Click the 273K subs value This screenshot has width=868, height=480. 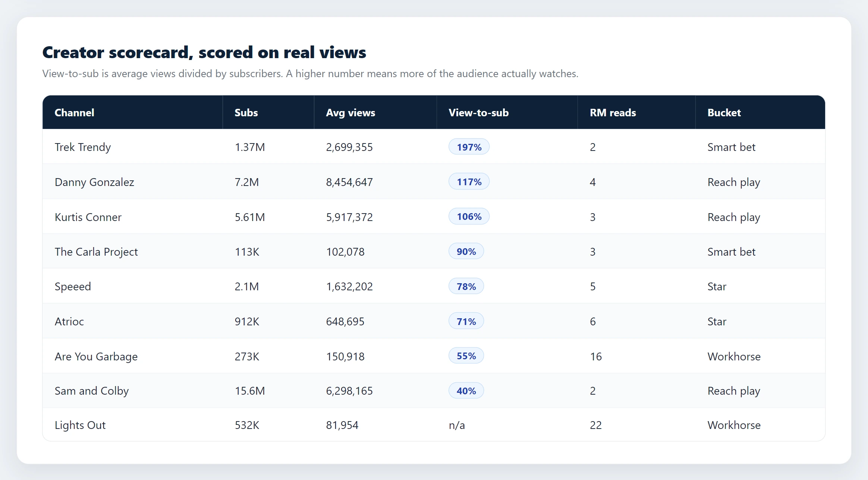click(x=247, y=356)
